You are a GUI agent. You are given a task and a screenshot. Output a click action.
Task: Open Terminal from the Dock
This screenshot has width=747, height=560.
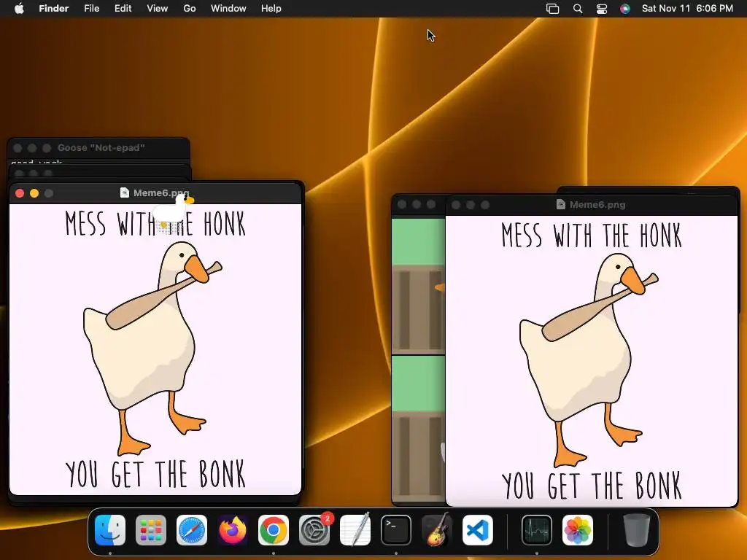[x=396, y=530]
